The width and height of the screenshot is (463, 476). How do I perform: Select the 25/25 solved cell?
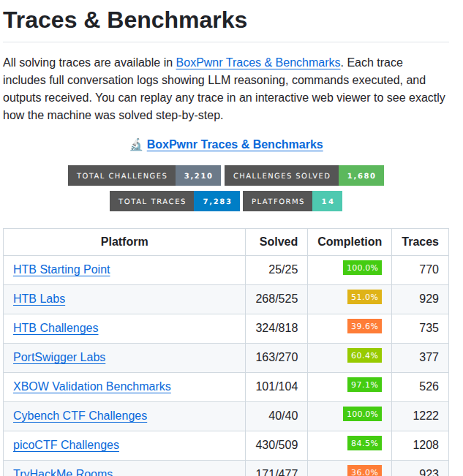[x=276, y=270]
